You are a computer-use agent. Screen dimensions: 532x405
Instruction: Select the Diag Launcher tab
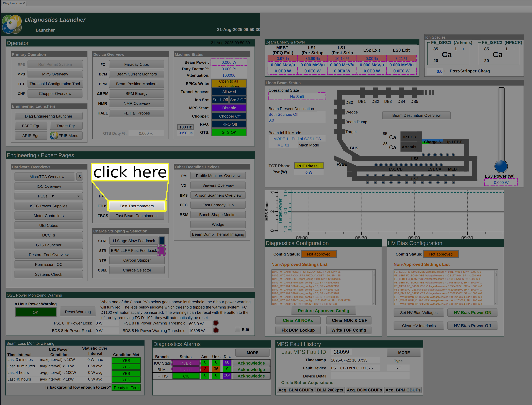click(12, 3)
